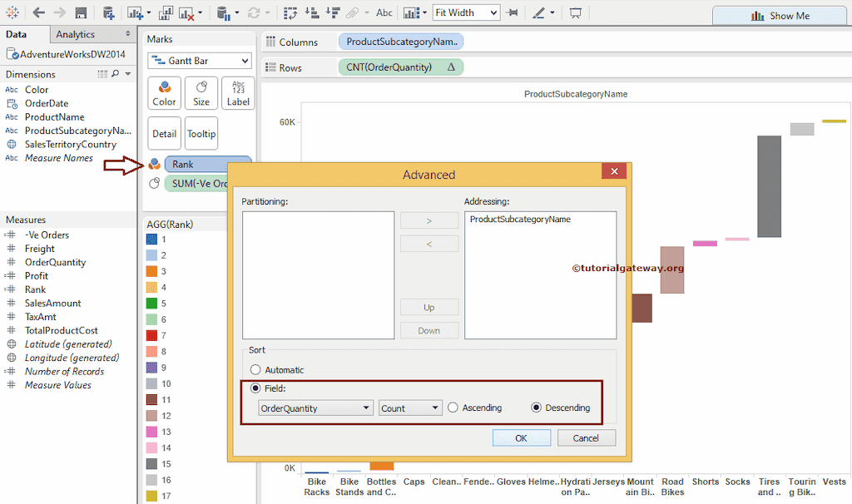Screen dimensions: 852x504
Task: Click the search icon in Dimensions header
Action: pyautogui.click(x=115, y=75)
